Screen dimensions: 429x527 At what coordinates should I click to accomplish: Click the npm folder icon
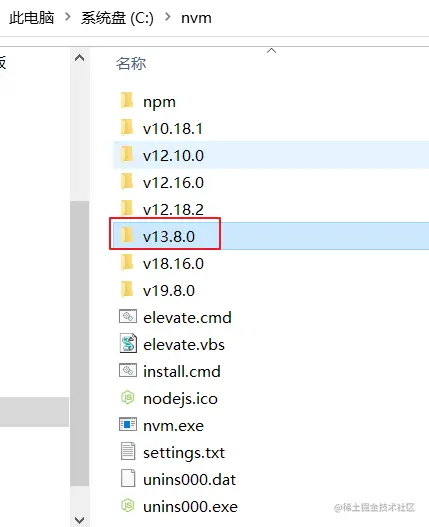click(x=127, y=100)
